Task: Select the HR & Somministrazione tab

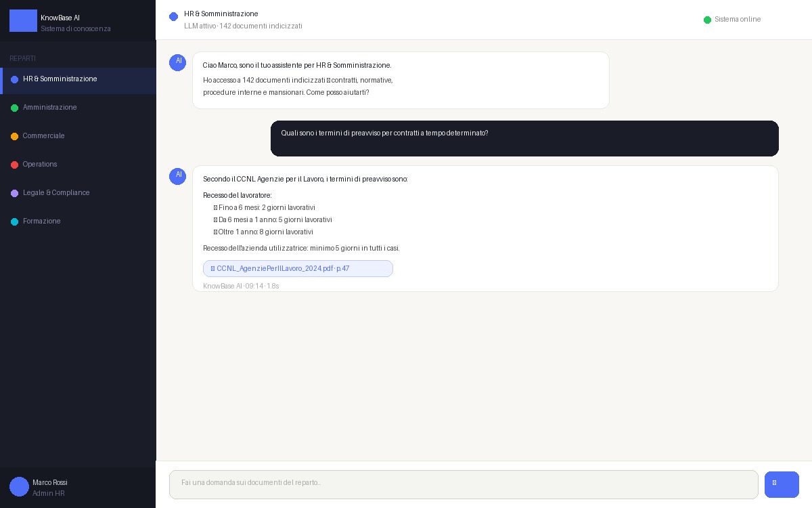Action: (x=60, y=79)
